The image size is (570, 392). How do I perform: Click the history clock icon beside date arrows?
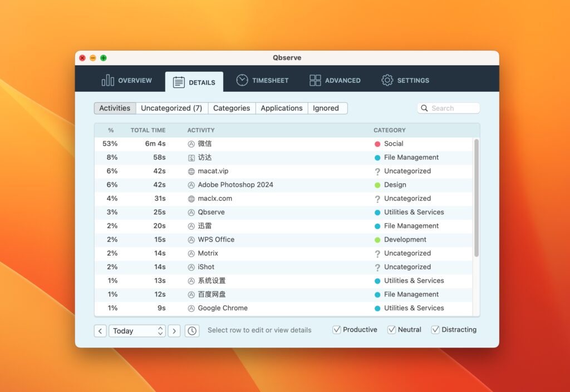tap(191, 330)
